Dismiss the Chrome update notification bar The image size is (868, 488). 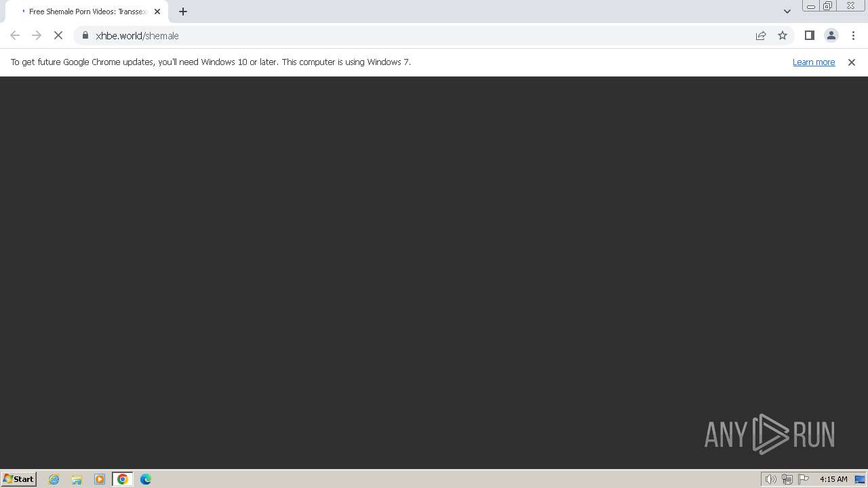pyautogui.click(x=852, y=62)
